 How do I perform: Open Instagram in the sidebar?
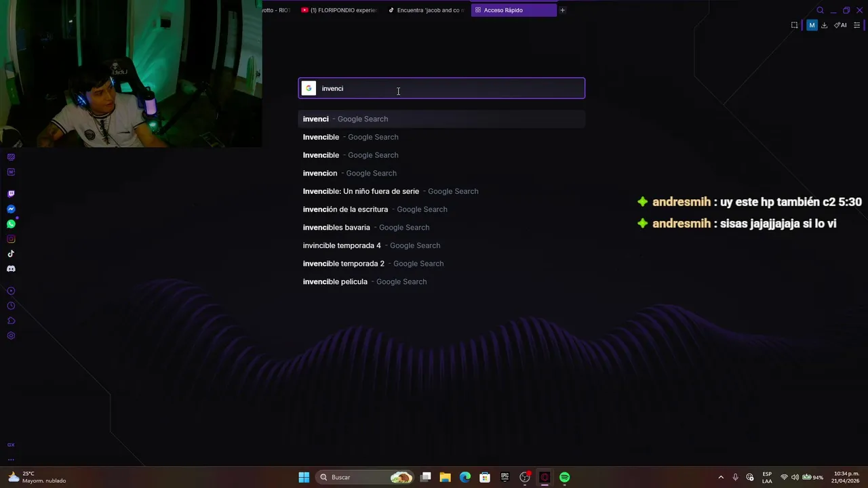tap(11, 239)
